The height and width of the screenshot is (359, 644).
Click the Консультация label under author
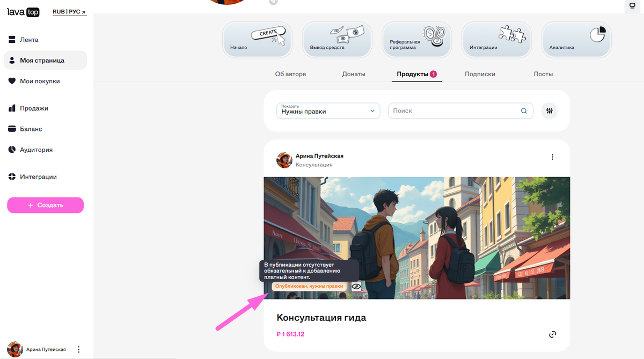(314, 165)
